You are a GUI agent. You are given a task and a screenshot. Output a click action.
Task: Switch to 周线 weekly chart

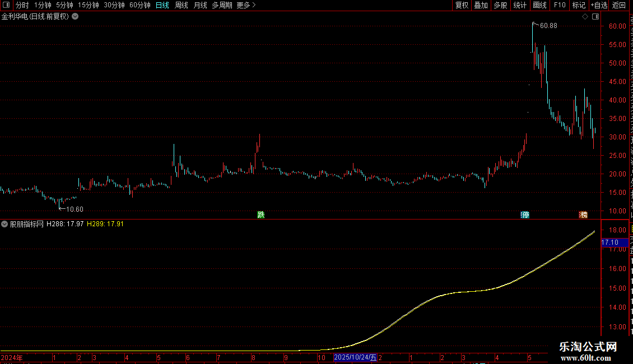click(x=181, y=5)
